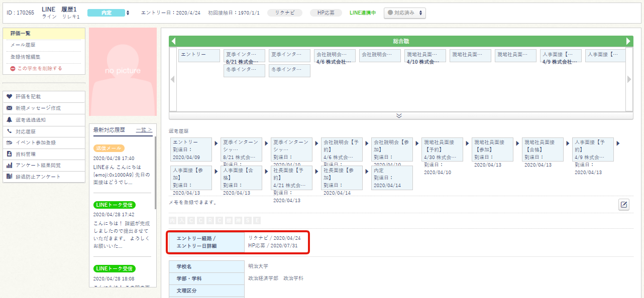Click the phone icon for 対応履歴
Viewport: 644px width, 298px height.
pyautogui.click(x=9, y=131)
